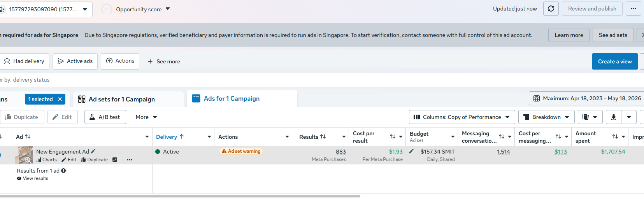The width and height of the screenshot is (644, 220).
Task: Open Cost per result column dropdown
Action: [x=401, y=137]
